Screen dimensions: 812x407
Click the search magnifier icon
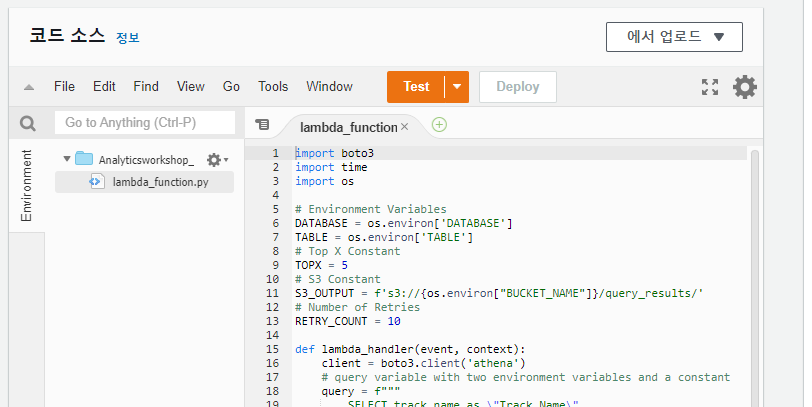(27, 123)
